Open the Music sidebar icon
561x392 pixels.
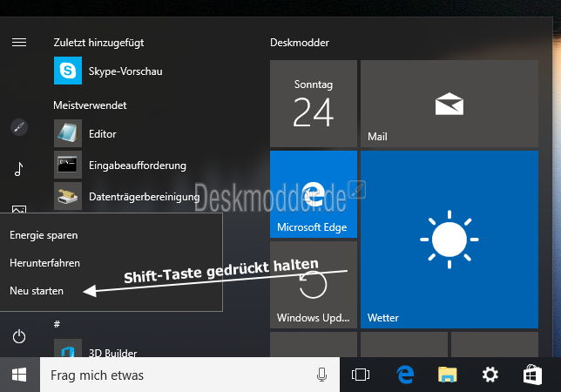point(18,169)
